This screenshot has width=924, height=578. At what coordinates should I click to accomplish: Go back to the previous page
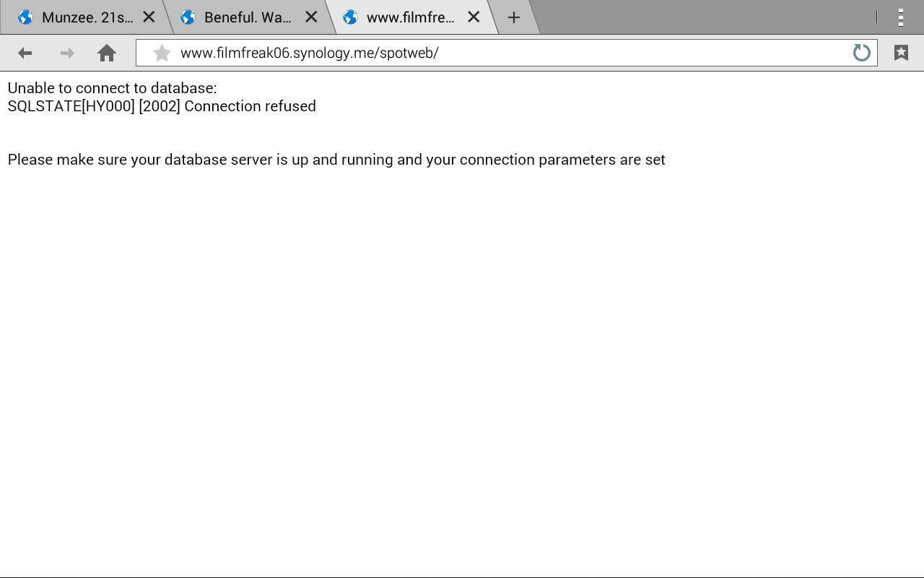(25, 53)
